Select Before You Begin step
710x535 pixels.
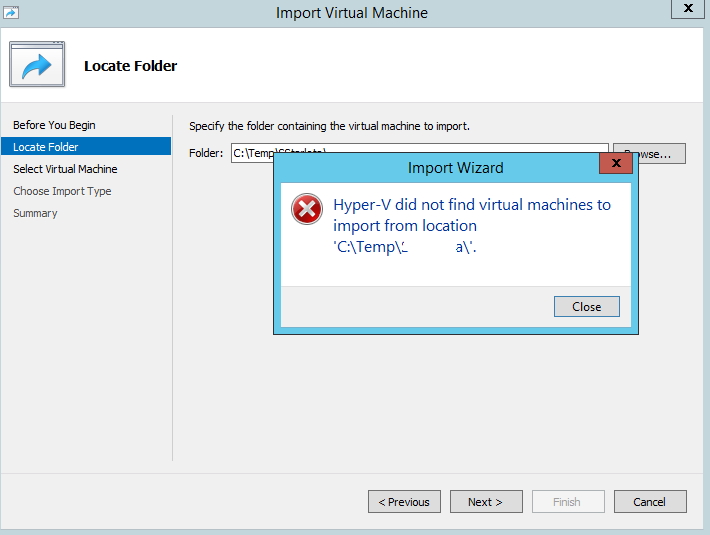point(54,125)
